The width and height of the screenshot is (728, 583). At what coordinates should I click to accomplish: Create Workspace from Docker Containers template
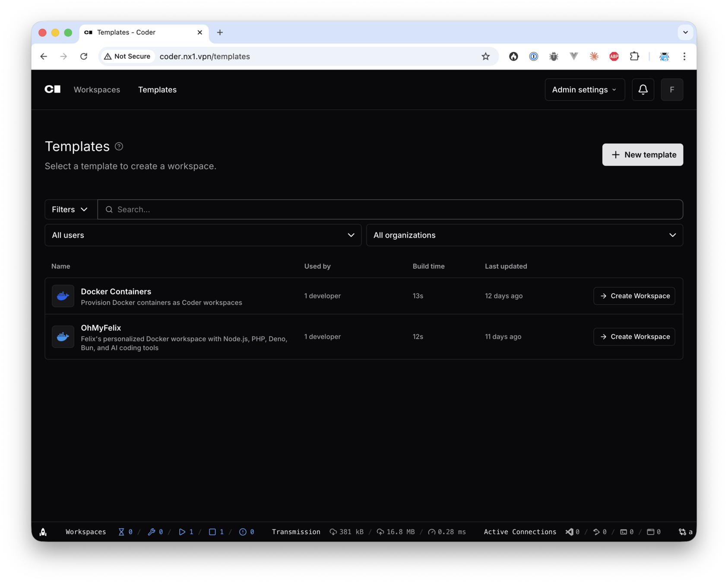coord(634,296)
